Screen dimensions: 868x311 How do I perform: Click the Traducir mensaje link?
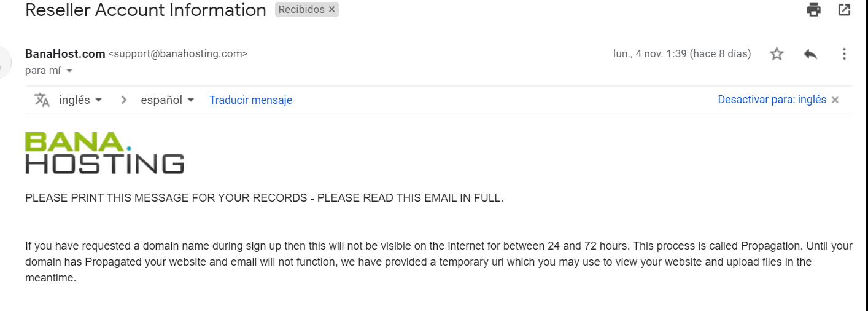250,100
